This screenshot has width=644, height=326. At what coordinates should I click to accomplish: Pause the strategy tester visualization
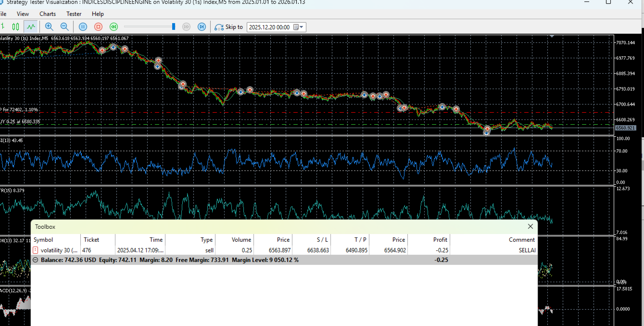[x=83, y=27]
